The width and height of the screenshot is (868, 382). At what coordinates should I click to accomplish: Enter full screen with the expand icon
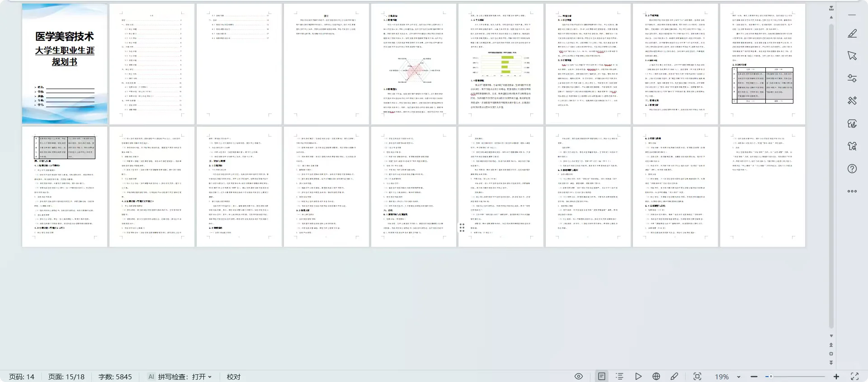[x=854, y=377]
